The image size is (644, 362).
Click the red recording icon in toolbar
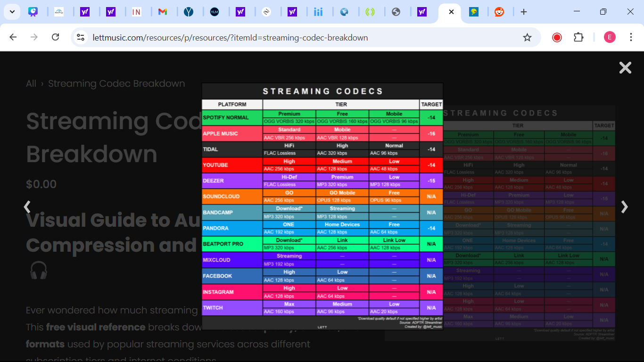[557, 37]
